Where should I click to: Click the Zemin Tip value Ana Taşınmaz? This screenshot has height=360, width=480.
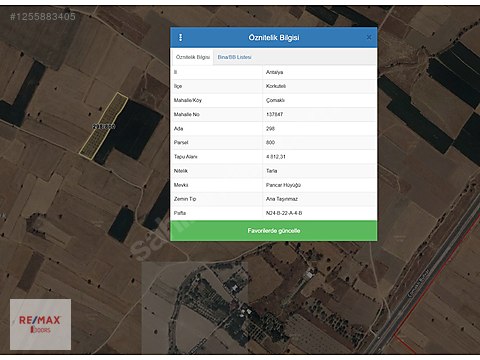(282, 199)
